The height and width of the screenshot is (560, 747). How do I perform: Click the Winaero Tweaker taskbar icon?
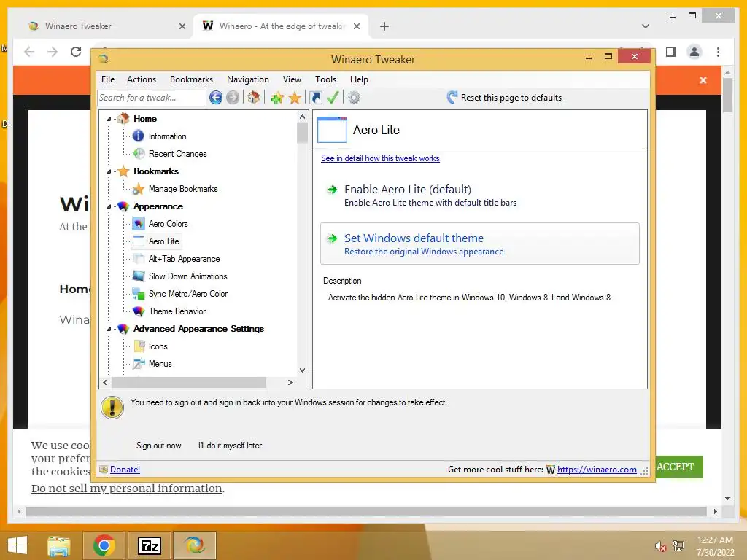(x=194, y=545)
